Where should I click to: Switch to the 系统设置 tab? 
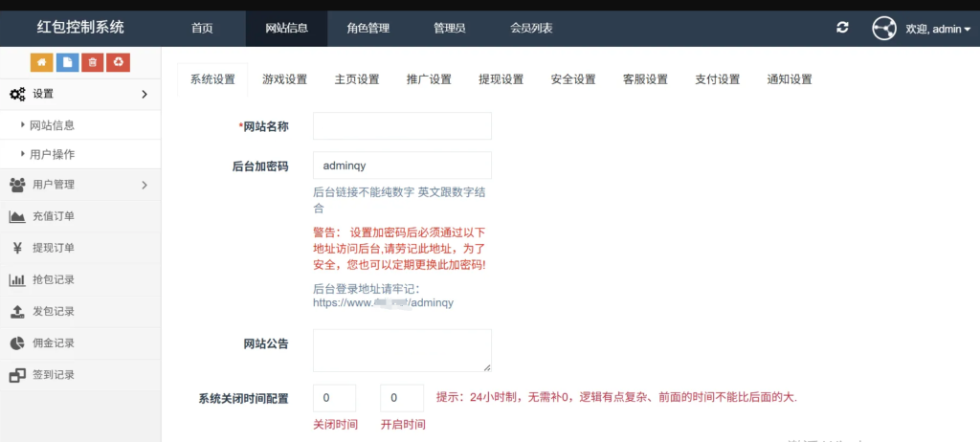[212, 79]
